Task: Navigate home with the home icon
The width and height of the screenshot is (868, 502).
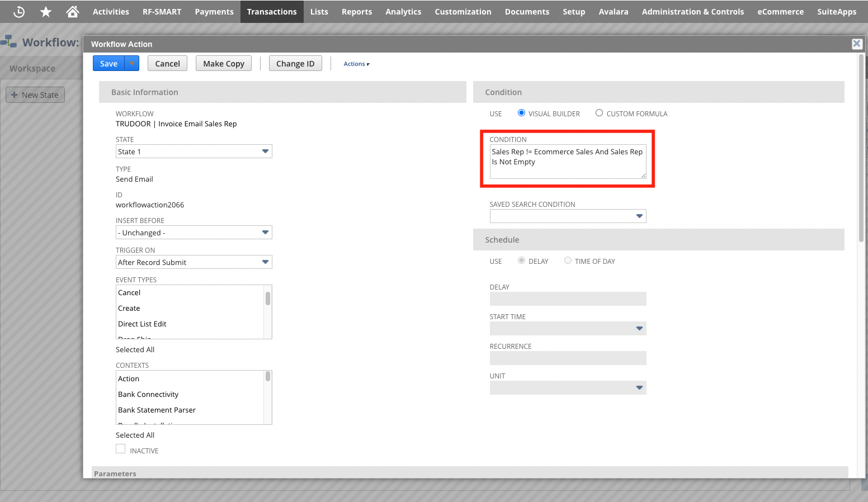Action: pyautogui.click(x=72, y=11)
